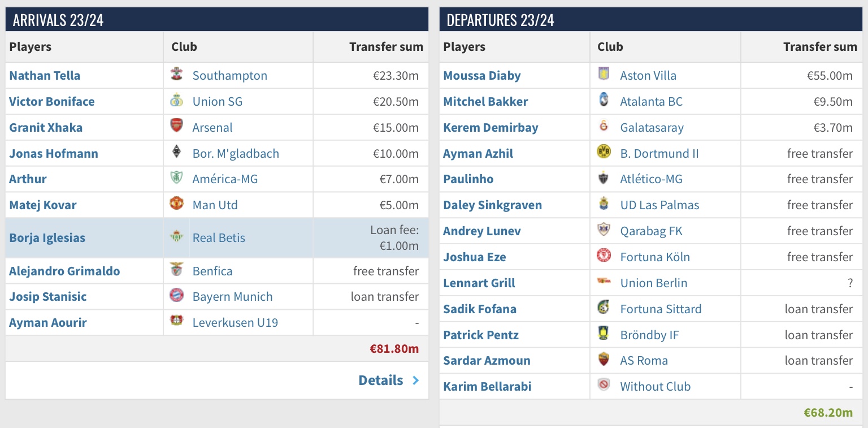Click the Southampton club crest icon
The width and height of the screenshot is (868, 428).
click(x=177, y=75)
